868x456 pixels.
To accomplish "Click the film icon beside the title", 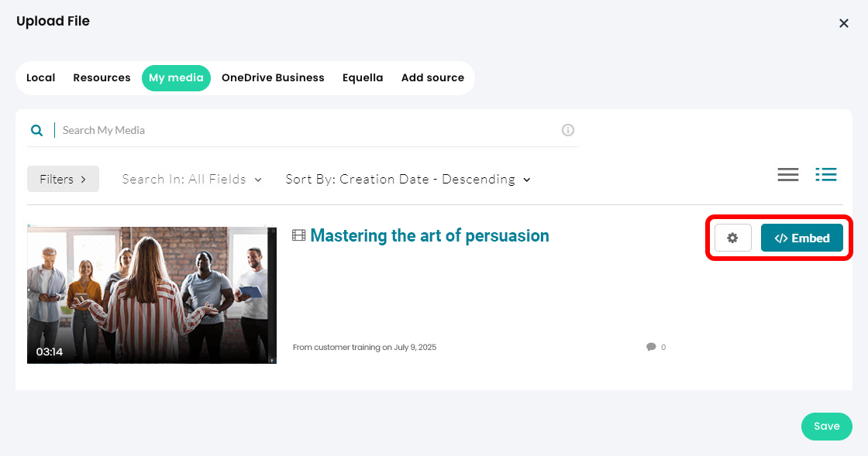I will click(x=298, y=235).
